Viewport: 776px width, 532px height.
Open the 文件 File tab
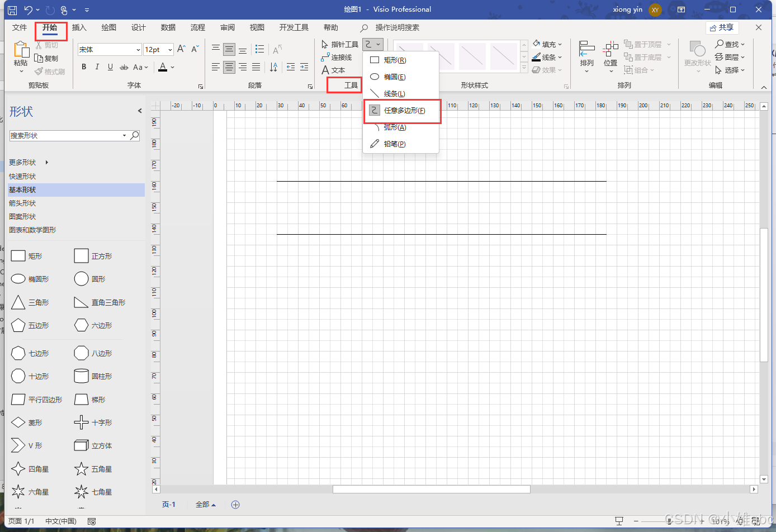(20, 27)
